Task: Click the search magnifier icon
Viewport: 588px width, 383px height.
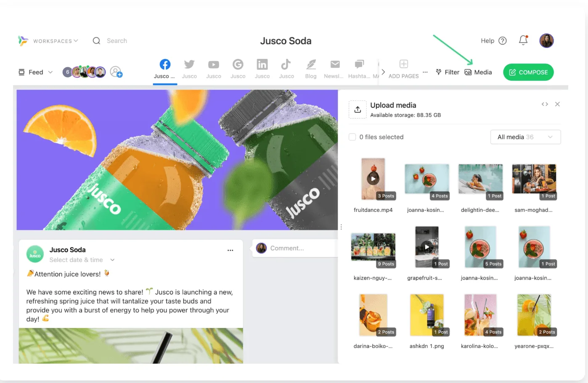Action: pos(96,41)
